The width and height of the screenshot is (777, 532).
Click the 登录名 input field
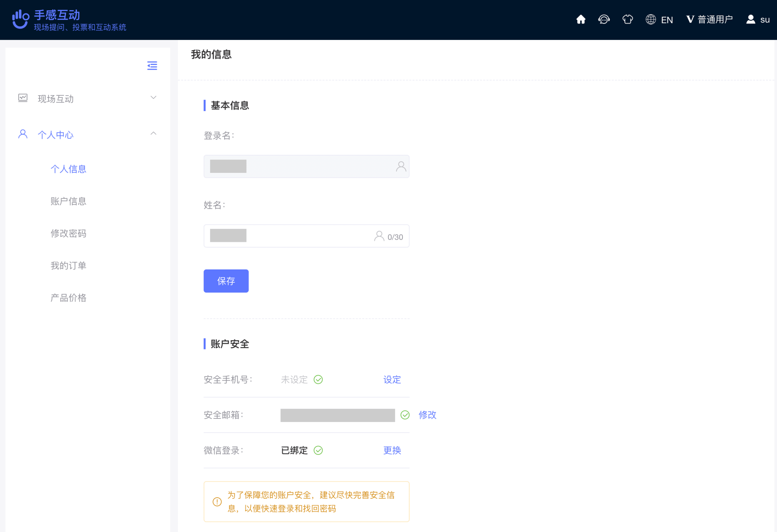point(306,166)
